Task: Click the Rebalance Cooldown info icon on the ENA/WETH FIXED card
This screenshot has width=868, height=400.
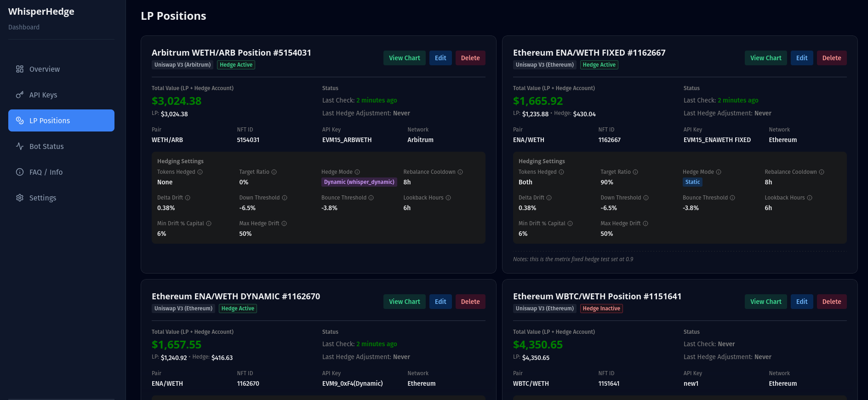Action: coord(822,172)
